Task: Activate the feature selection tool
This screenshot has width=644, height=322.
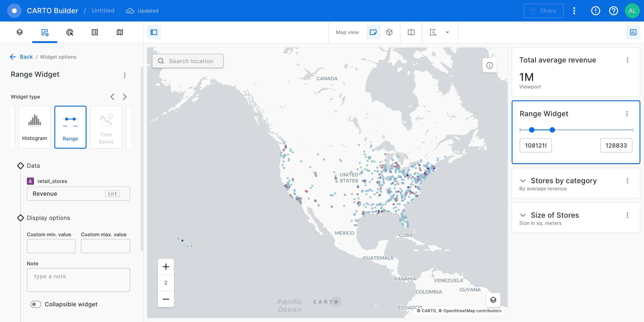Action: pyautogui.click(x=433, y=32)
